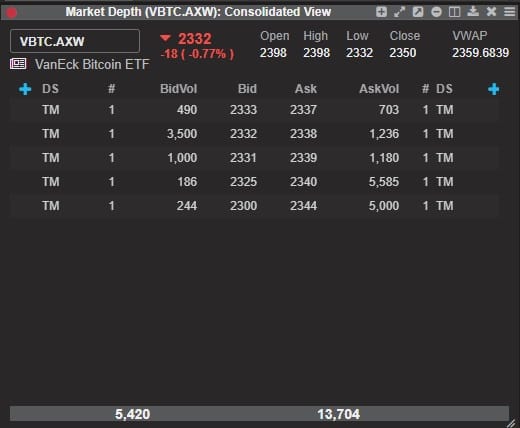Screen dimensions: 520x428
Task: Click the download export icon
Action: click(x=473, y=12)
